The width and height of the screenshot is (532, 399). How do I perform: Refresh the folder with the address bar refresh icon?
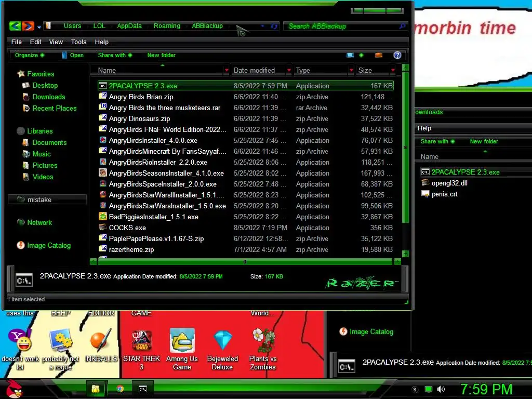pos(274,26)
